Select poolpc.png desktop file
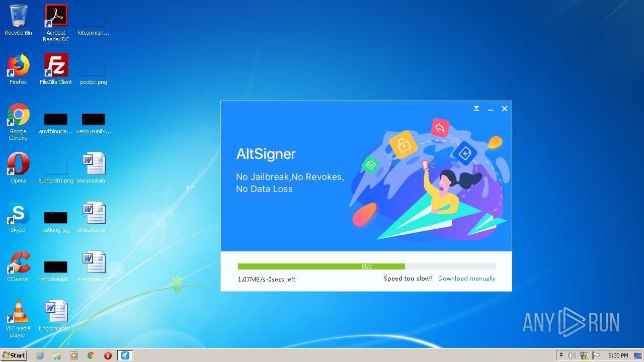 click(x=94, y=73)
